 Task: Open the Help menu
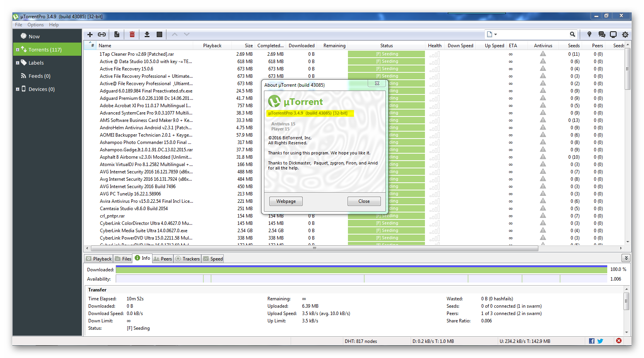pyautogui.click(x=54, y=25)
